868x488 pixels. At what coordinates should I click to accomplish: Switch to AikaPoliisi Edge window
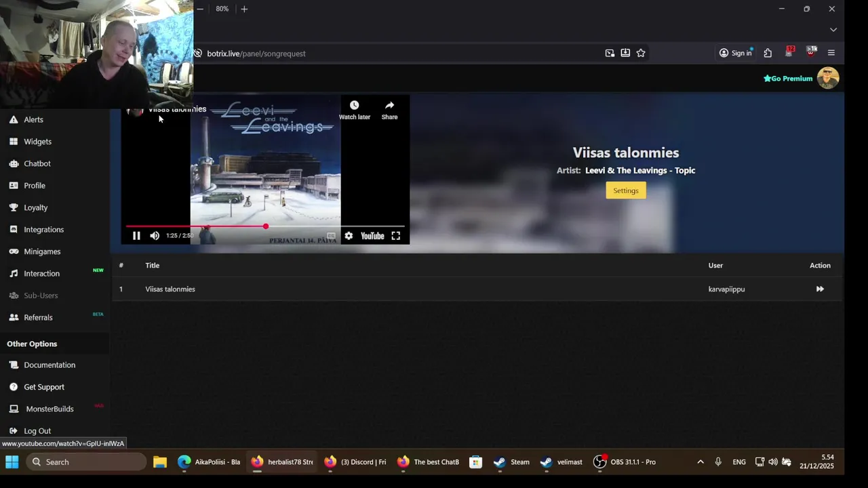209,462
